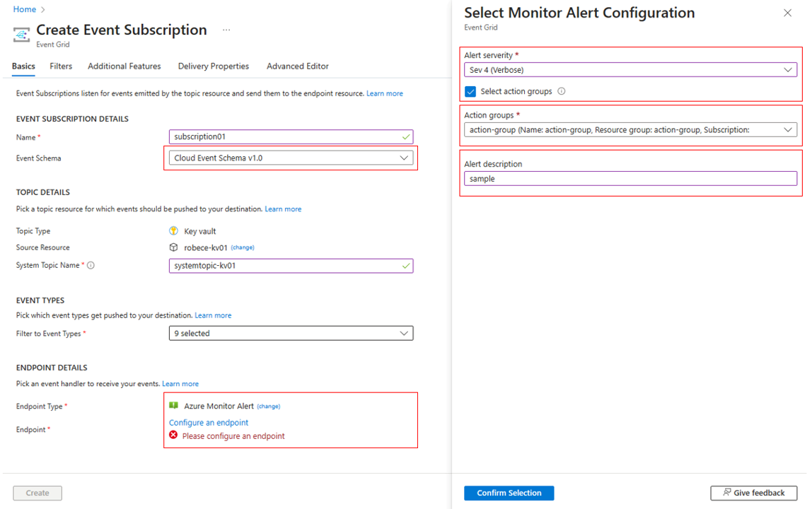Change the Azure Monitor Alert endpoint type
Viewport: 812px width, 509px height.
[x=268, y=406]
